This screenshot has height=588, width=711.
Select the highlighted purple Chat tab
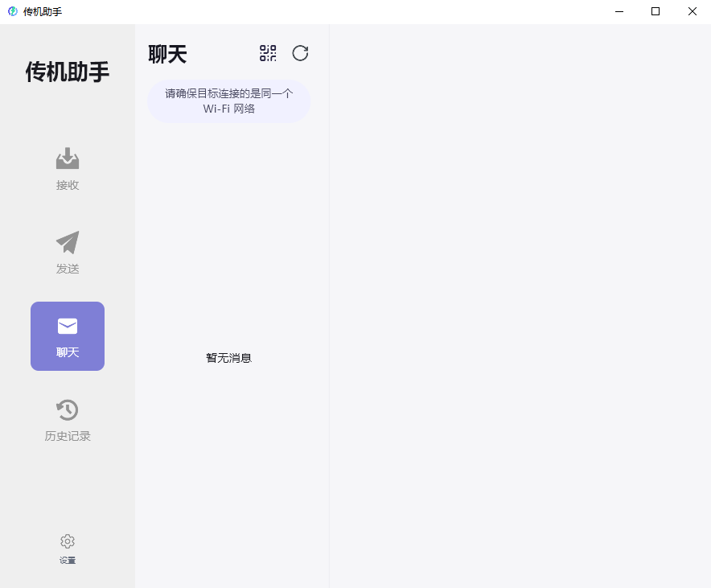68,336
